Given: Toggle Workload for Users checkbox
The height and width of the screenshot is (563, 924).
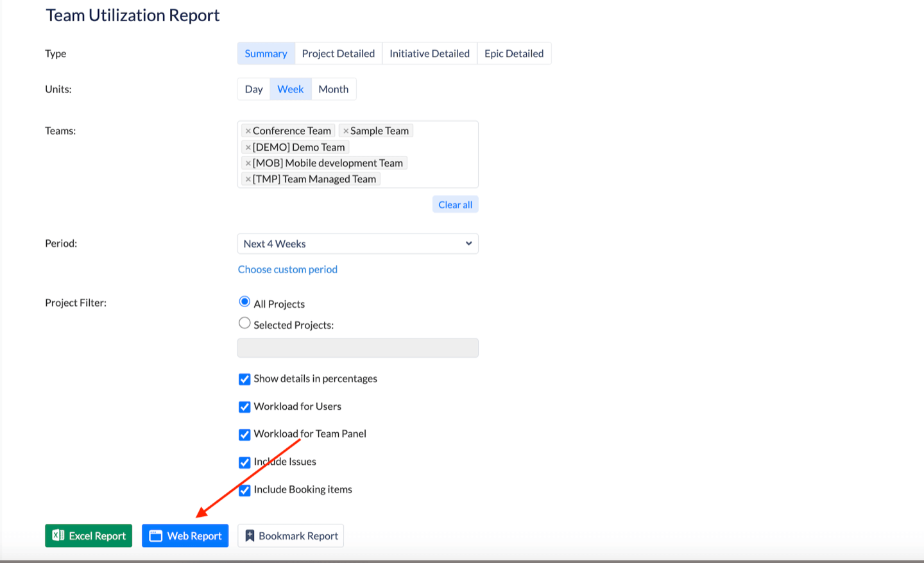Looking at the screenshot, I should (244, 407).
